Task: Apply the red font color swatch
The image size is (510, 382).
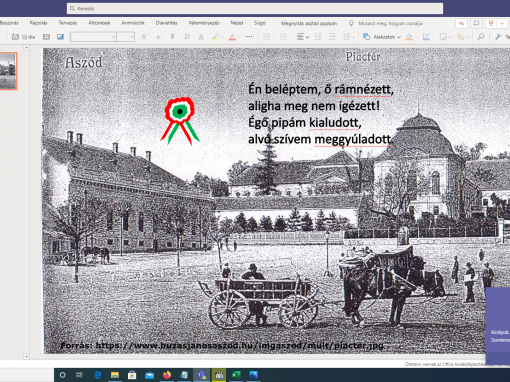Action: [x=232, y=37]
